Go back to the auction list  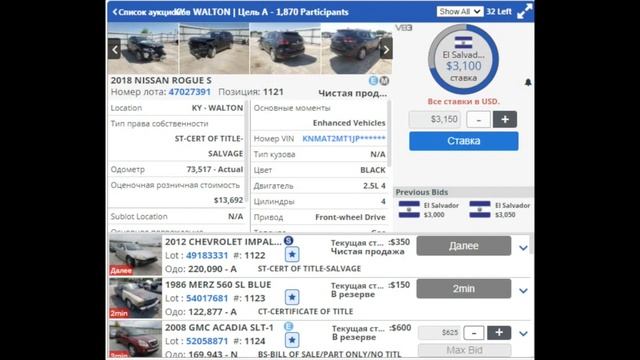tap(148, 12)
